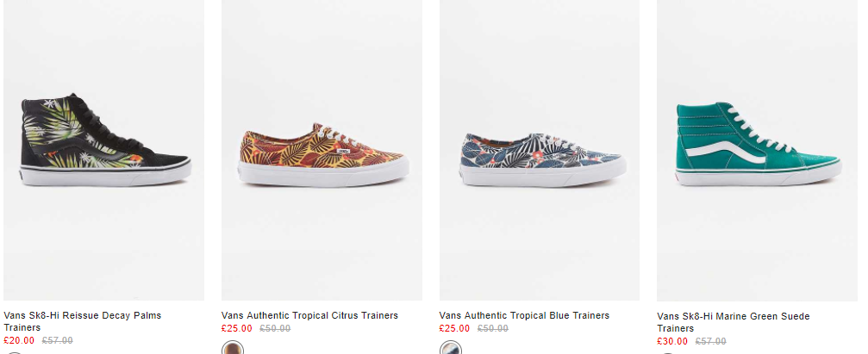Click the £25.00 Tropical Blue sale price
The width and height of the screenshot is (868, 354).
454,328
